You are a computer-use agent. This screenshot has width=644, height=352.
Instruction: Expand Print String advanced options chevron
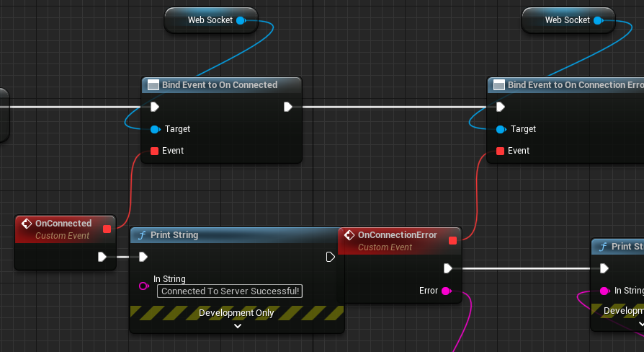(x=238, y=326)
